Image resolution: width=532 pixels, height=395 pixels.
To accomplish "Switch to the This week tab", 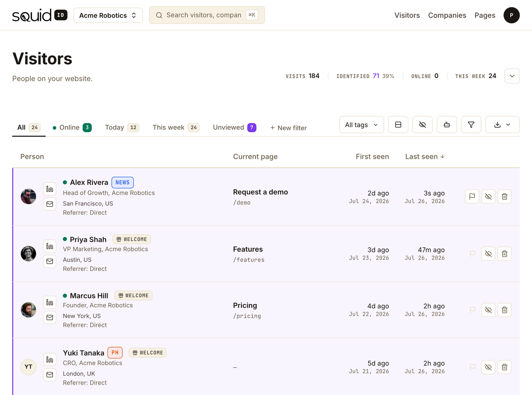I will pos(176,127).
